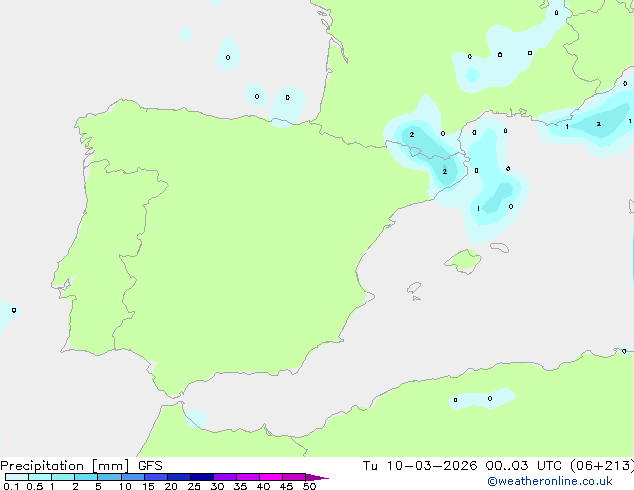The image size is (634, 490).
Task: Click the Mallorca island on the map
Action: [463, 261]
